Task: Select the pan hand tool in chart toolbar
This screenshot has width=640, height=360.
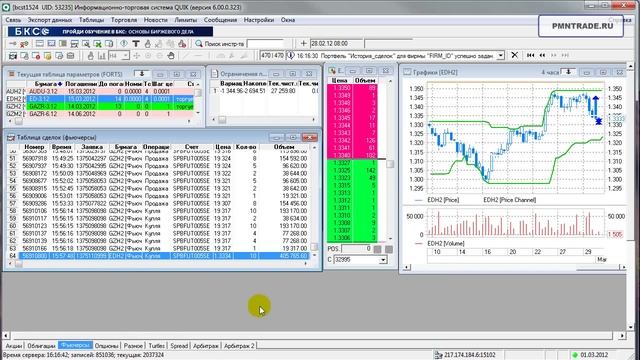Action: pyautogui.click(x=171, y=56)
